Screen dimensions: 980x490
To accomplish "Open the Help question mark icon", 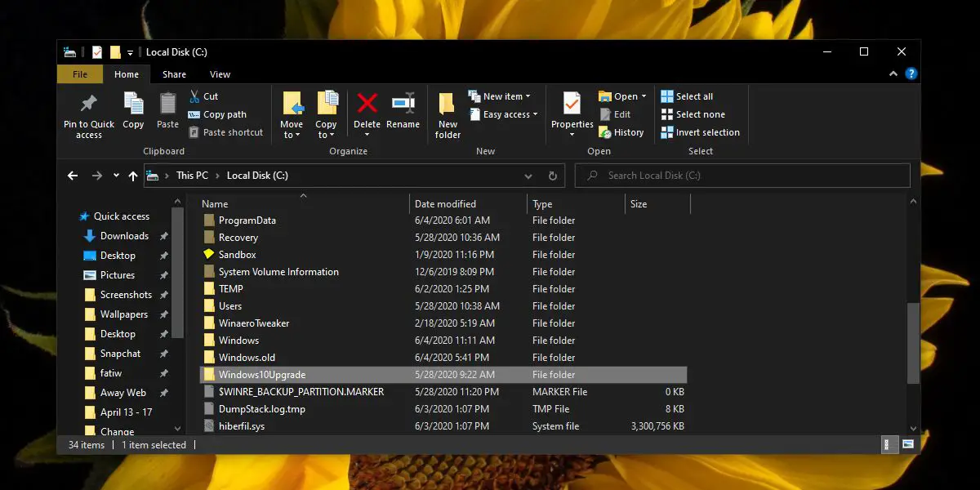I will click(911, 74).
